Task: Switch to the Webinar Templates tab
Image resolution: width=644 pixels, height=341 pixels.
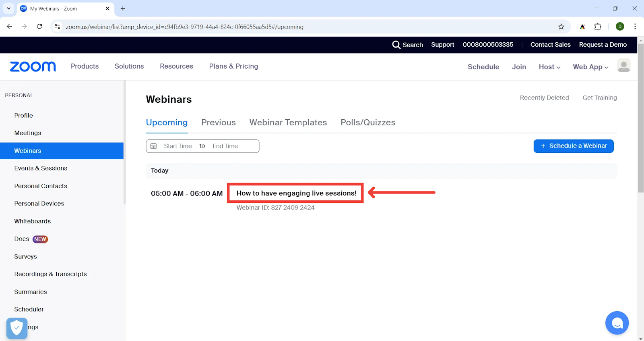Action: [288, 123]
